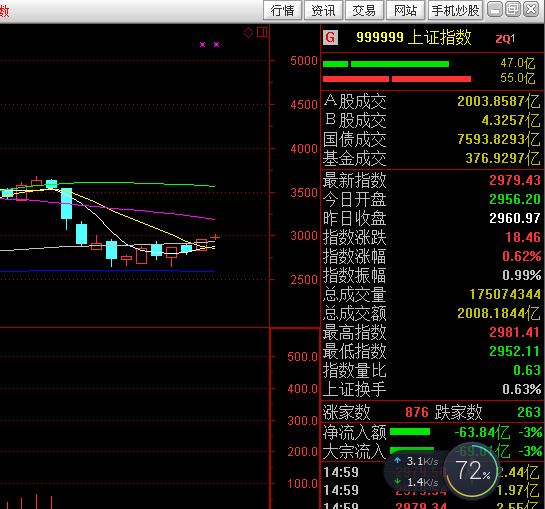Click the red 55.0亿 volume bar
The image size is (545, 509).
(x=397, y=79)
